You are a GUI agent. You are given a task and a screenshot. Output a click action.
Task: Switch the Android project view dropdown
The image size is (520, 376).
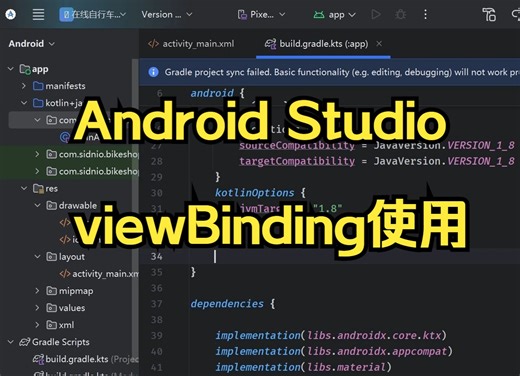[x=32, y=44]
